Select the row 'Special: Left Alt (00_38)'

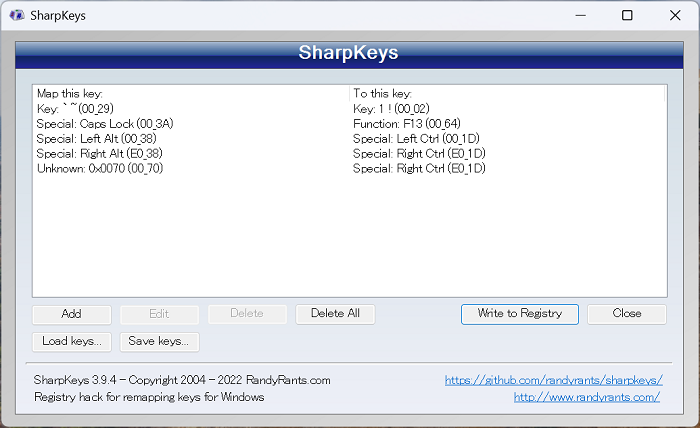tap(96, 138)
